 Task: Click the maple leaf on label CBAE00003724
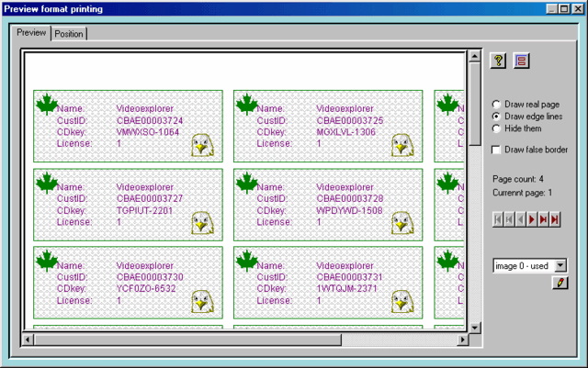[47, 104]
